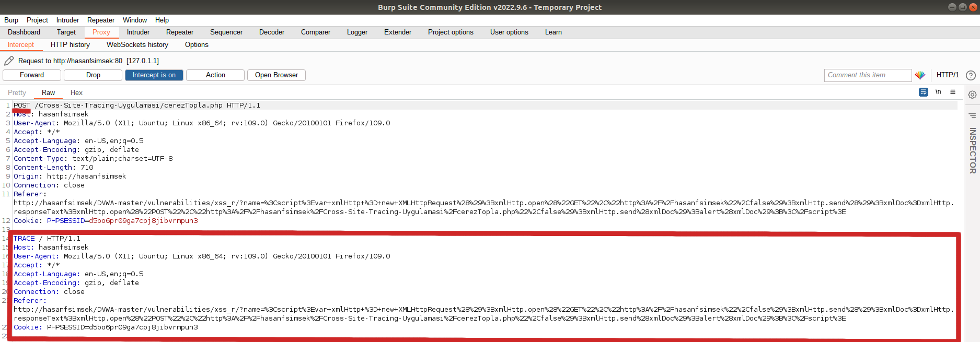The image size is (980, 342).
Task: Open the colorful highlight picker icon
Action: coord(920,75)
